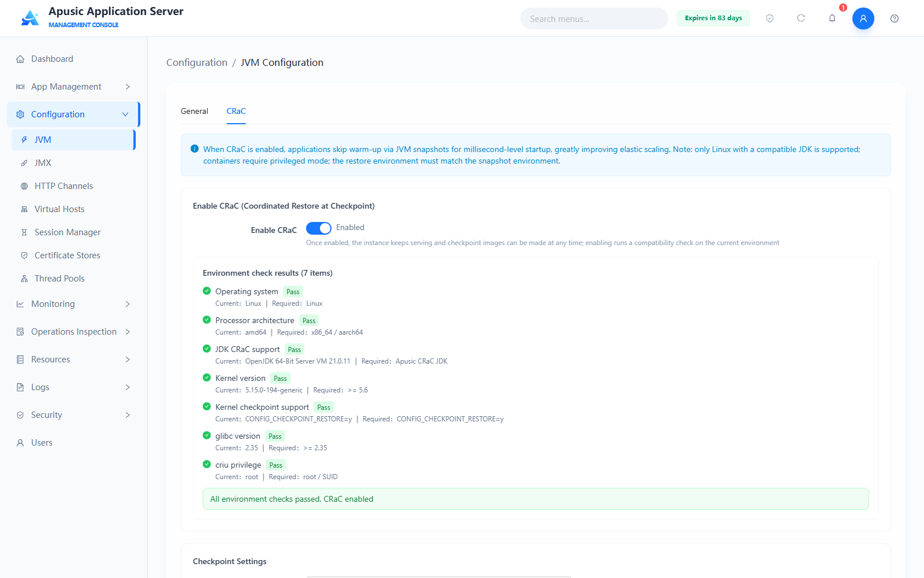Image resolution: width=924 pixels, height=578 pixels.
Task: Open Certificate Stores page
Action: pyautogui.click(x=73, y=255)
